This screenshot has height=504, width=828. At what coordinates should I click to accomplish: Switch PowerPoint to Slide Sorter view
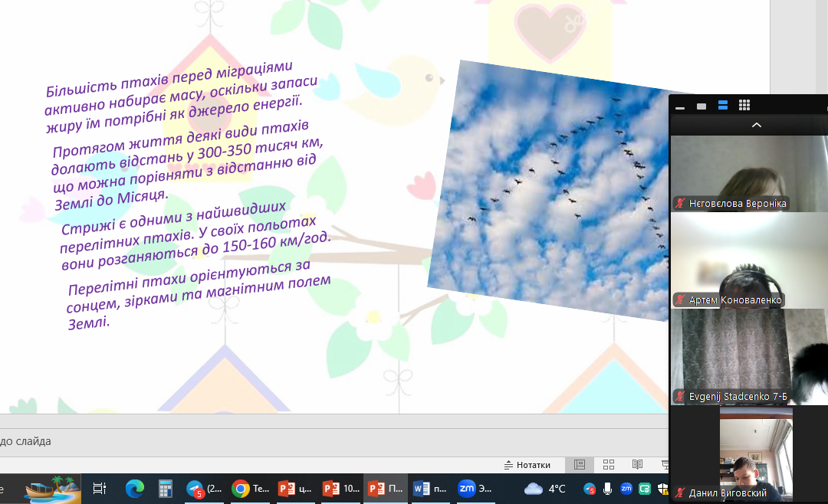(x=608, y=464)
